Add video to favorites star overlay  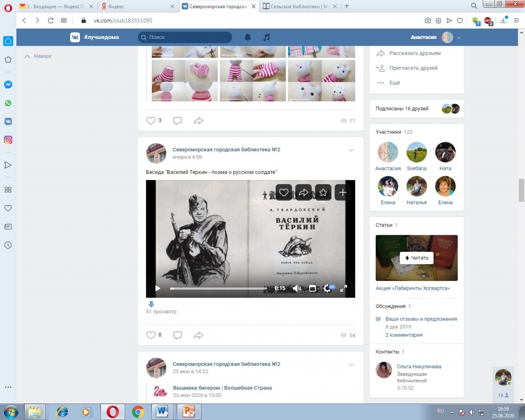pos(323,192)
